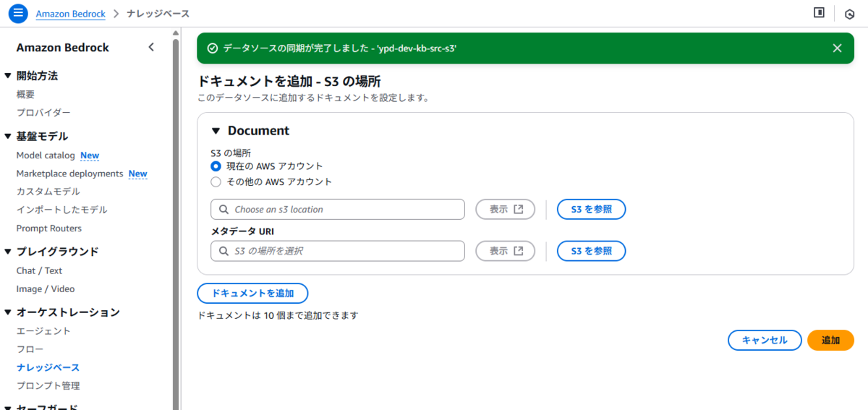Image resolution: width=868 pixels, height=410 pixels.
Task: Click the panel layout icon in header
Action: tap(819, 13)
